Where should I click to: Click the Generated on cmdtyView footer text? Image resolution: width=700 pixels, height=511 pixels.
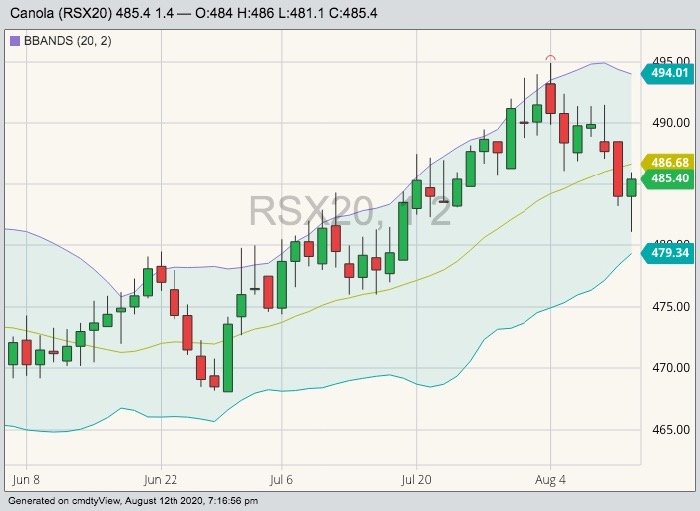click(133, 501)
